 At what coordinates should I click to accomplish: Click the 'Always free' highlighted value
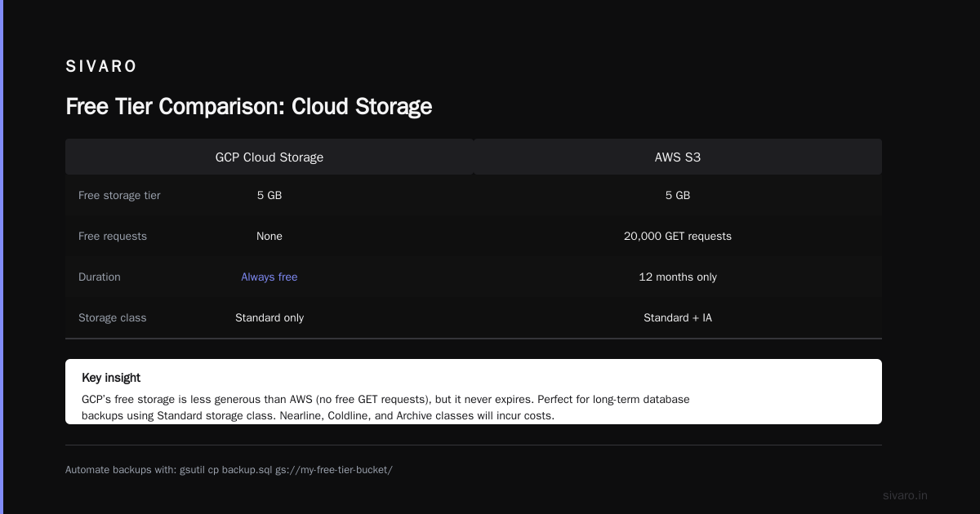pyautogui.click(x=269, y=277)
